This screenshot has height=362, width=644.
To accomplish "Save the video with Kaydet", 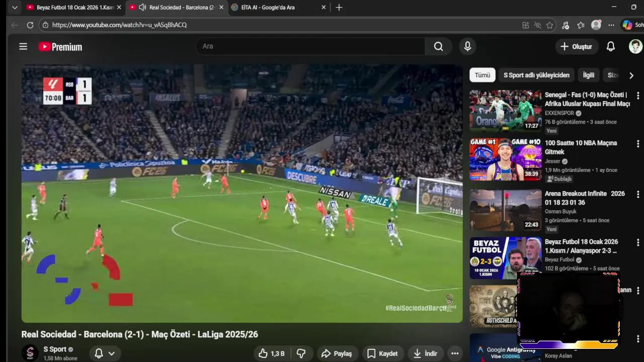I will pyautogui.click(x=382, y=353).
